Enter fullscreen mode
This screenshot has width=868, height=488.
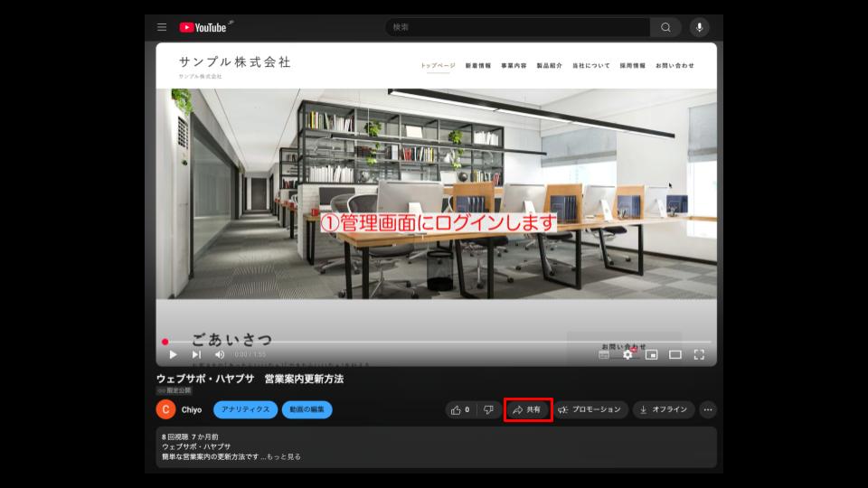coord(699,354)
